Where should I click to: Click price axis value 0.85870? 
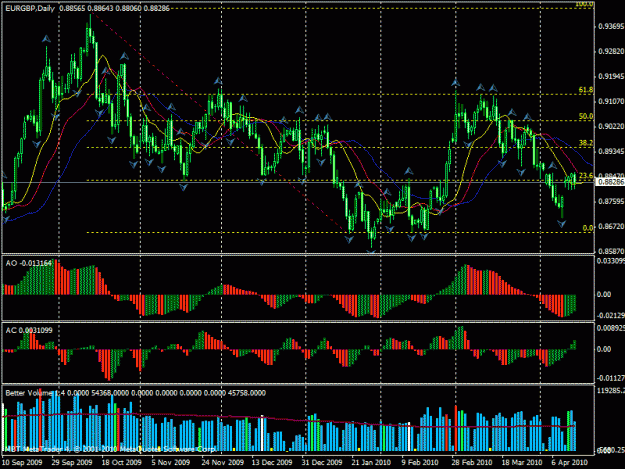611,251
